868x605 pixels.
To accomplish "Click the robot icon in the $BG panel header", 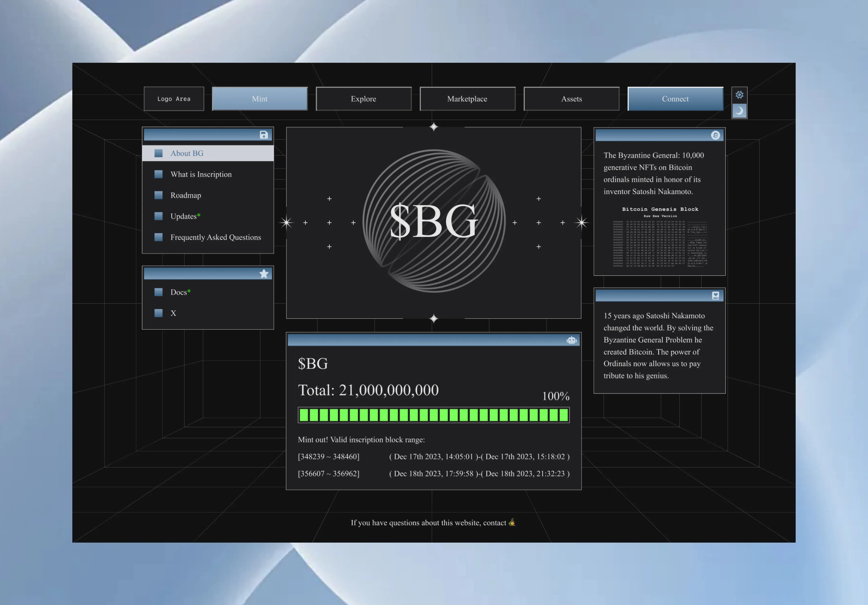I will (x=571, y=340).
